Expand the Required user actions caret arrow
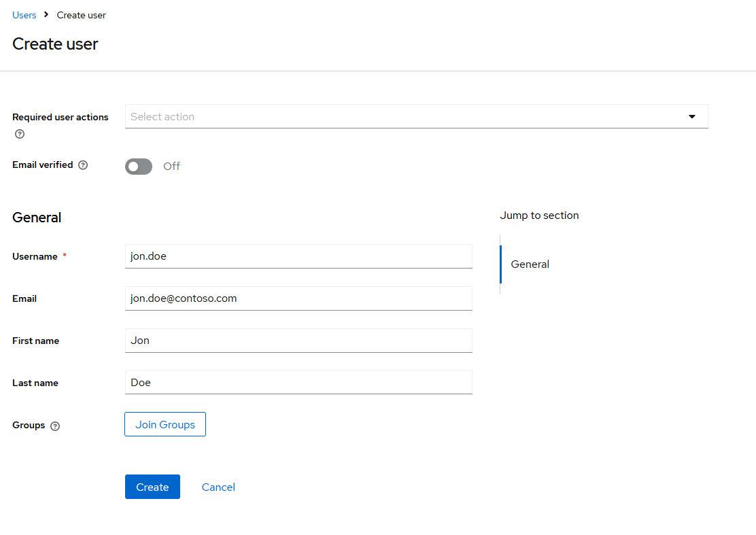This screenshot has width=756, height=535. pyautogui.click(x=691, y=117)
